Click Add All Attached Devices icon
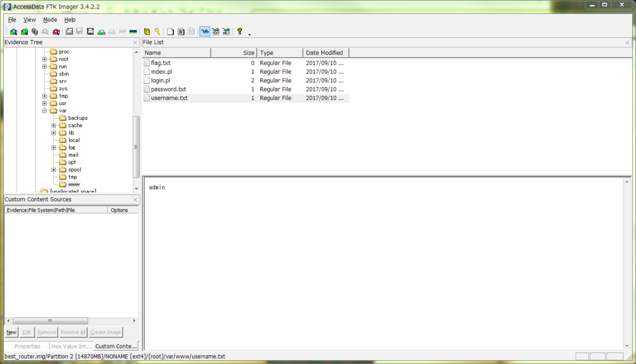 coord(24,31)
